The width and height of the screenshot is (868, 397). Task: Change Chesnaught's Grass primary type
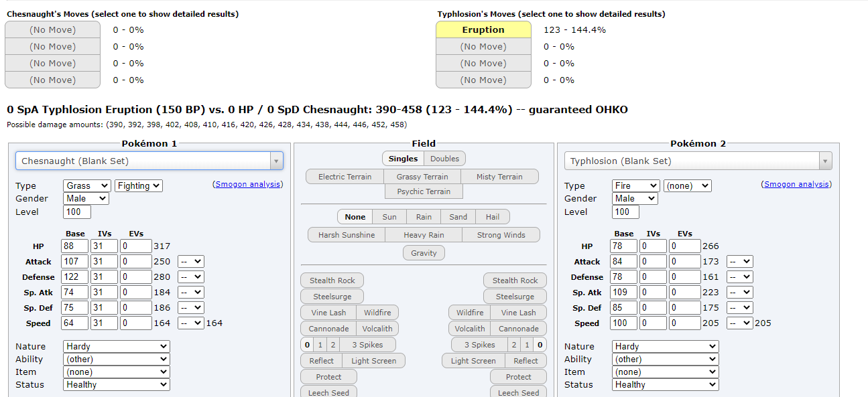pos(87,185)
